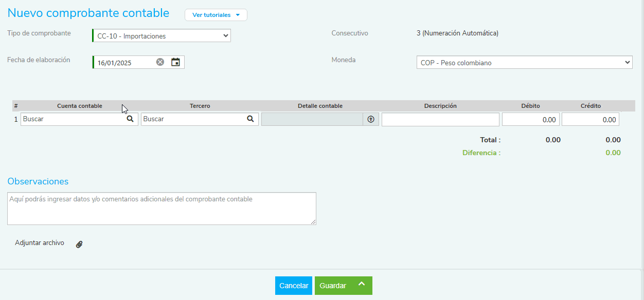Save the voucher with Guardar
Screen dimensions: 644x300
333,286
